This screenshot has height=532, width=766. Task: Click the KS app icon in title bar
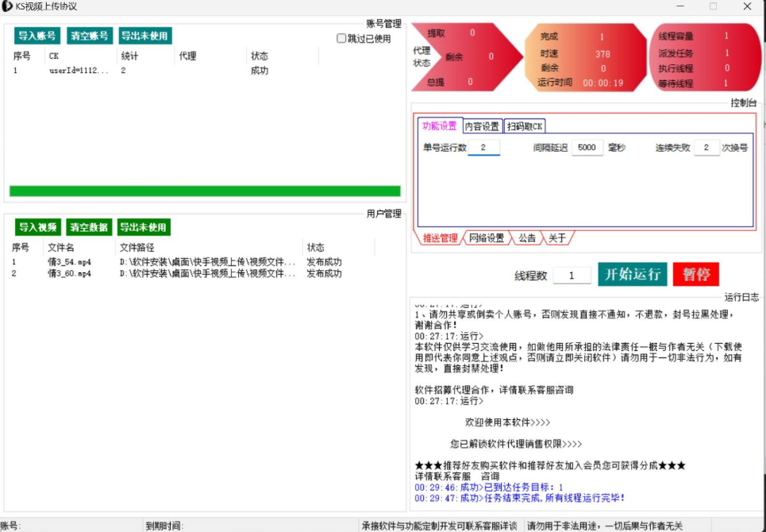coord(7,6)
